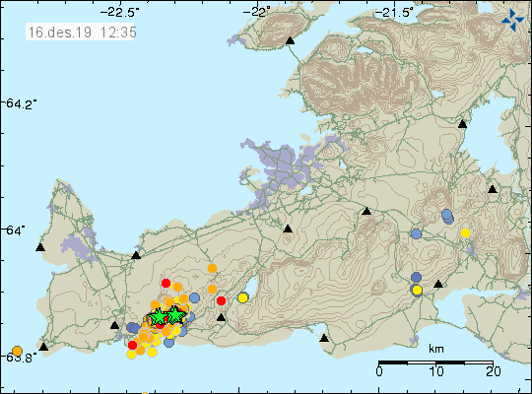The width and height of the screenshot is (532, 394).
Task: Select the -21.5° longitude label
Action: point(394,13)
